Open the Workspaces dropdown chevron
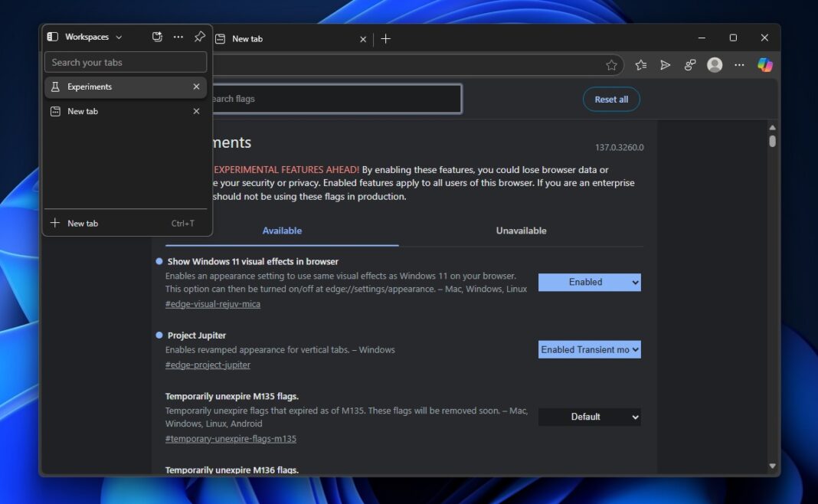 (x=119, y=36)
